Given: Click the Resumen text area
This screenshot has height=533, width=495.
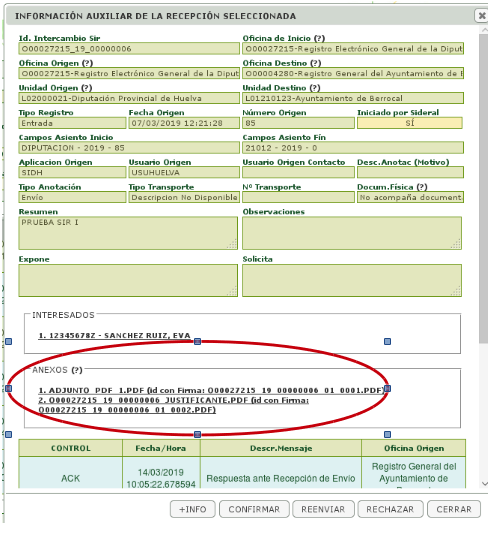Looking at the screenshot, I should pos(128,233).
